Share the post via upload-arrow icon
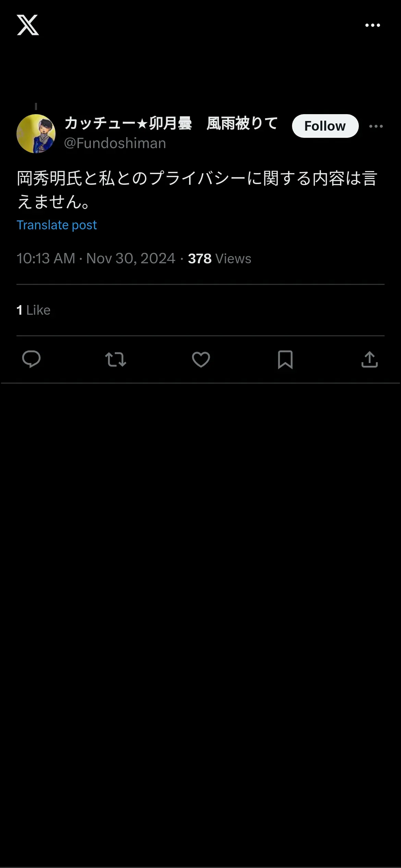Image resolution: width=401 pixels, height=868 pixels. click(369, 359)
